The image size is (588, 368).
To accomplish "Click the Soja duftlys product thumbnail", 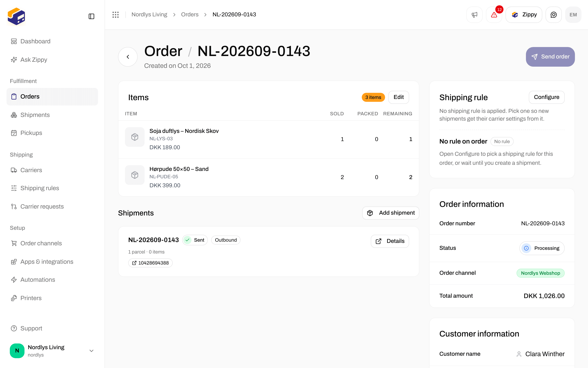I will [x=135, y=137].
